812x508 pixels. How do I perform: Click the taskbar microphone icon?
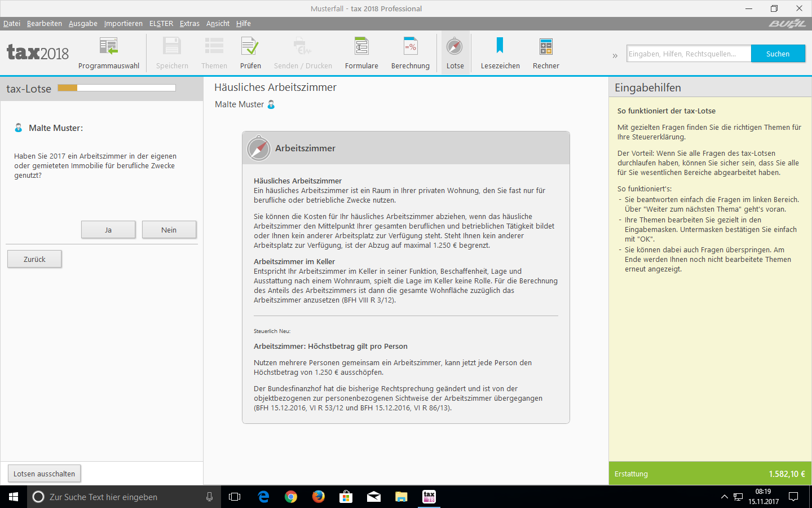coord(209,497)
